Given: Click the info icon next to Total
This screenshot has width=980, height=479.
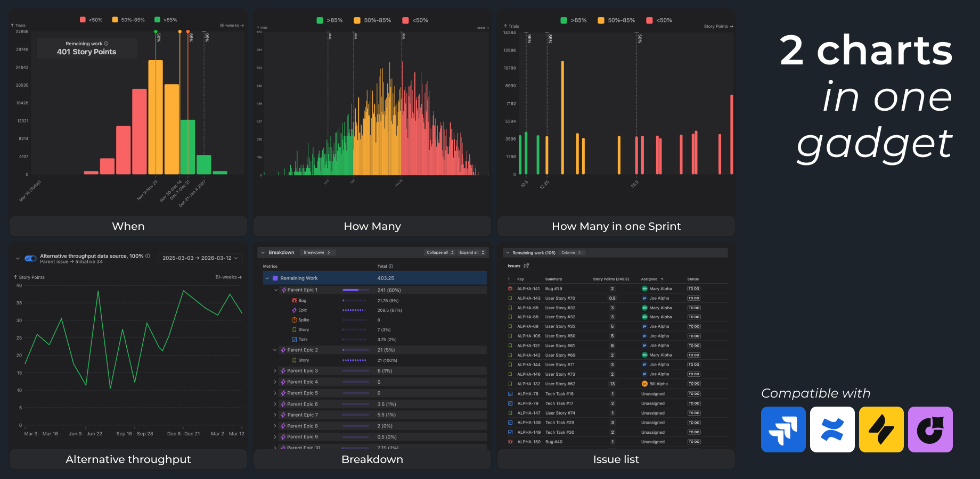Looking at the screenshot, I should tap(391, 267).
